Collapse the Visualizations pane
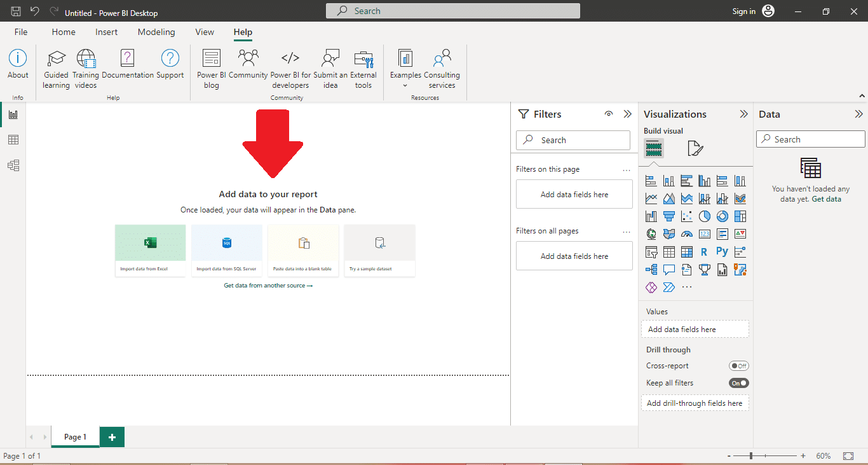 click(744, 114)
